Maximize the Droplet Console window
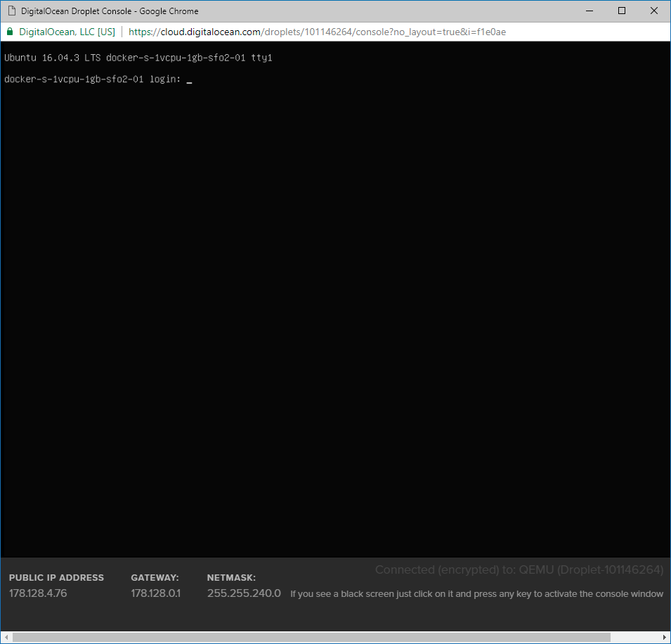The image size is (671, 644). tap(622, 11)
